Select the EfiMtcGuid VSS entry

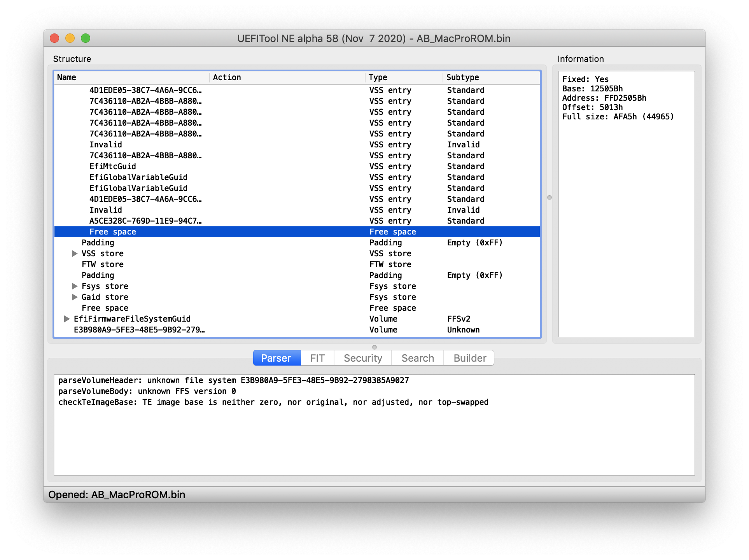click(113, 166)
